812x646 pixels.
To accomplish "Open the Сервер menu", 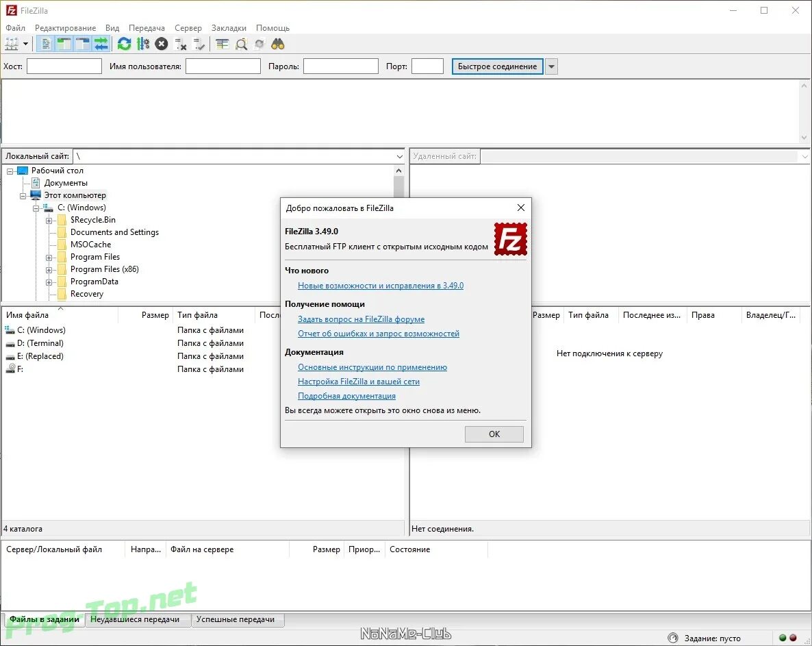I will (188, 28).
